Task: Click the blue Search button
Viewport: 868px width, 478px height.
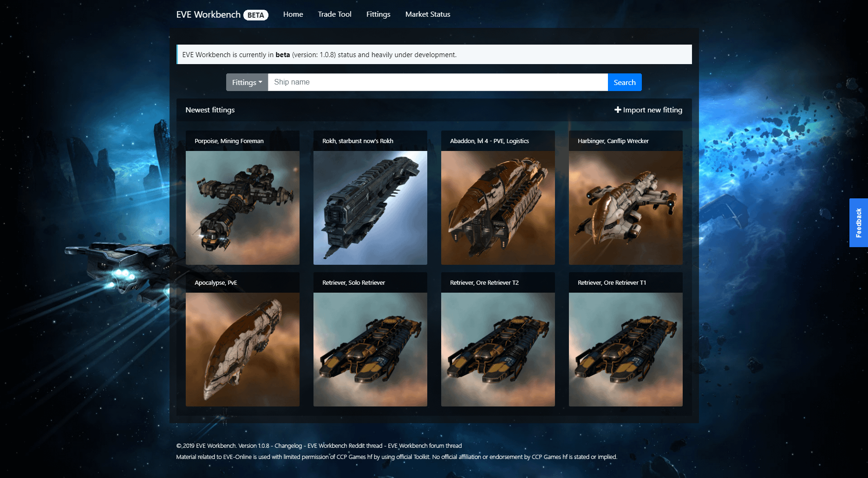Action: [625, 82]
